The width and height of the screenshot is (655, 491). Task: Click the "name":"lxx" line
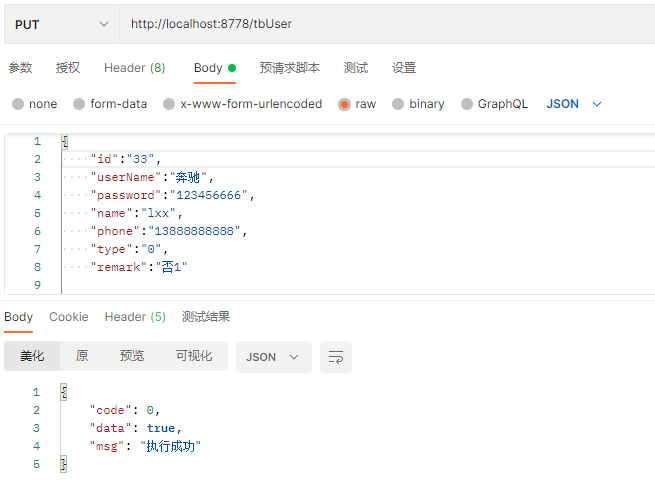tap(136, 213)
